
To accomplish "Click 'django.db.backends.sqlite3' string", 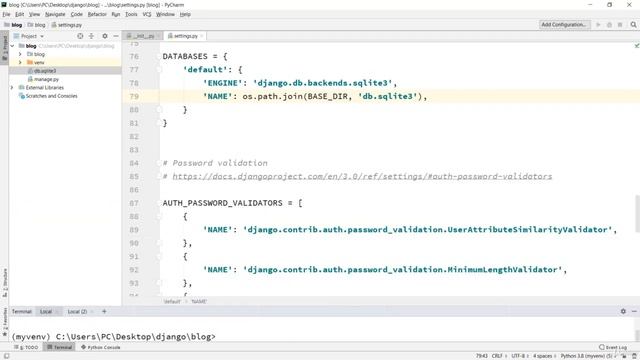I will coord(322,83).
